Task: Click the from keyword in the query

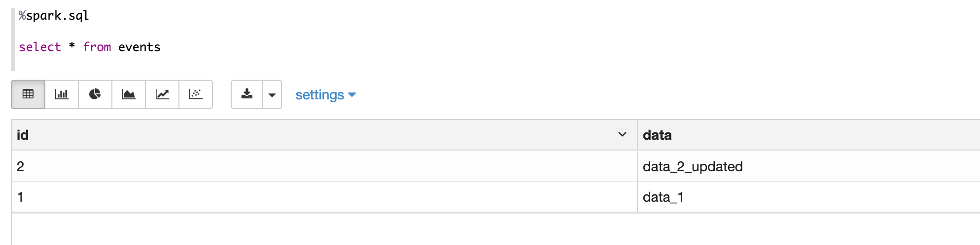Action: 97,47
